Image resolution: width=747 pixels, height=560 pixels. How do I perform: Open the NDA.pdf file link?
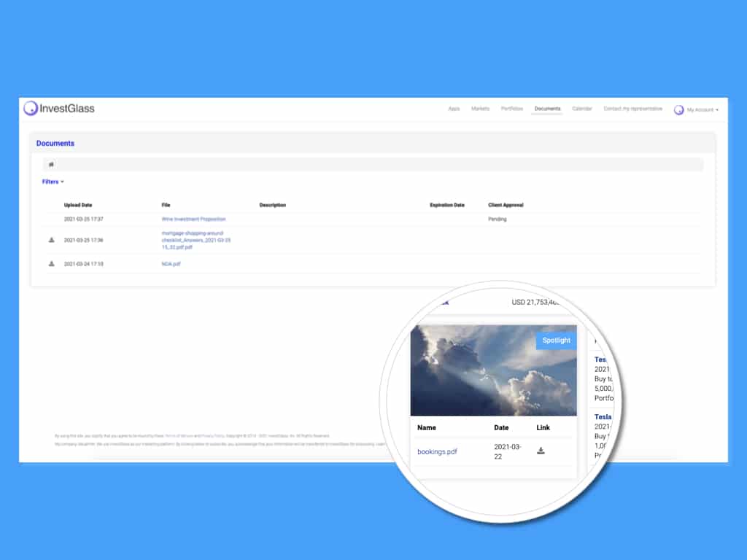pos(171,264)
